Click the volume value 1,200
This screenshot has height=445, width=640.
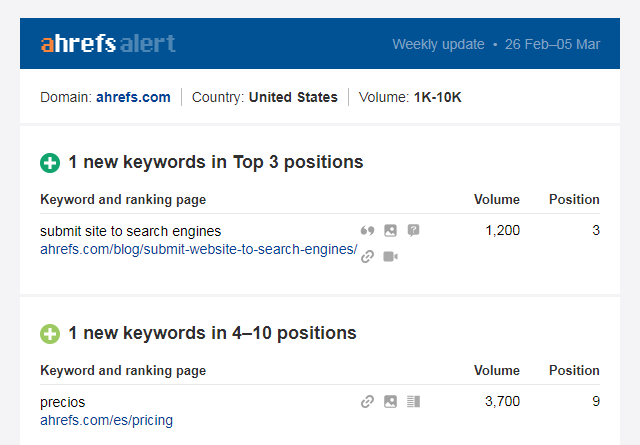502,231
